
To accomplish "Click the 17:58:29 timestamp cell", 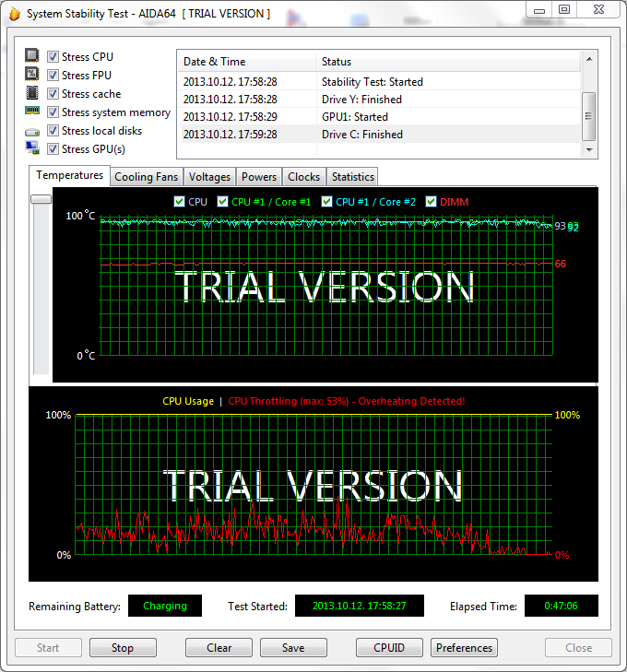I will click(231, 116).
